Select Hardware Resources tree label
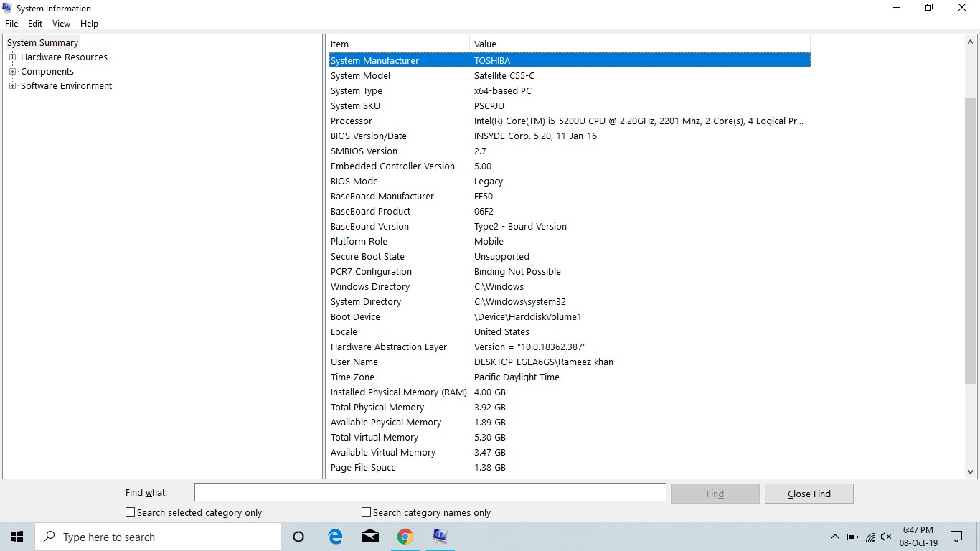The height and width of the screenshot is (551, 980). point(64,57)
